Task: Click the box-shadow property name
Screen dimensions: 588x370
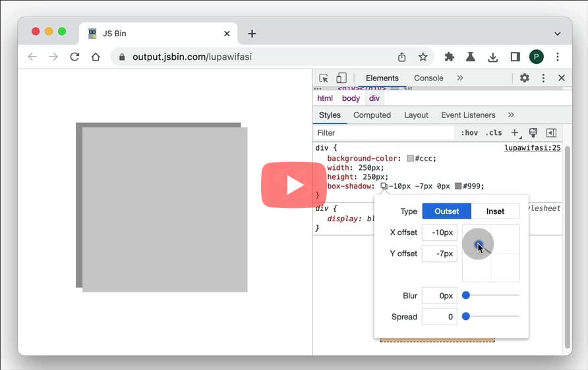Action: [349, 186]
